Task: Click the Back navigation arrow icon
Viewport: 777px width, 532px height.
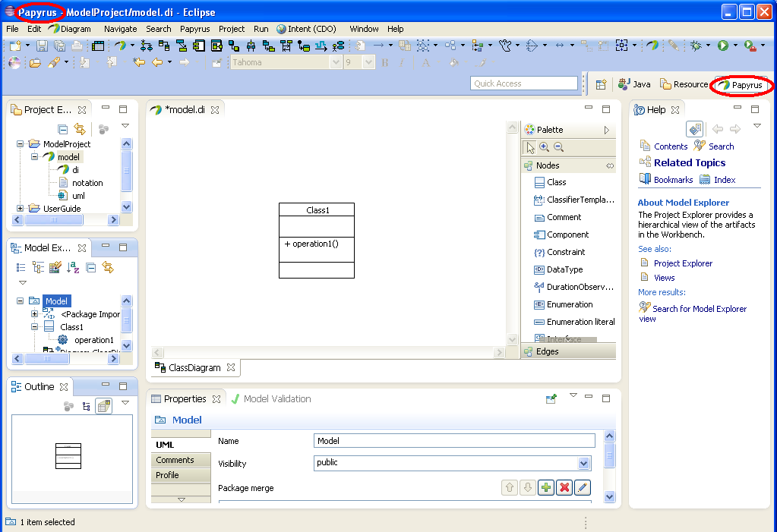Action: [x=157, y=62]
